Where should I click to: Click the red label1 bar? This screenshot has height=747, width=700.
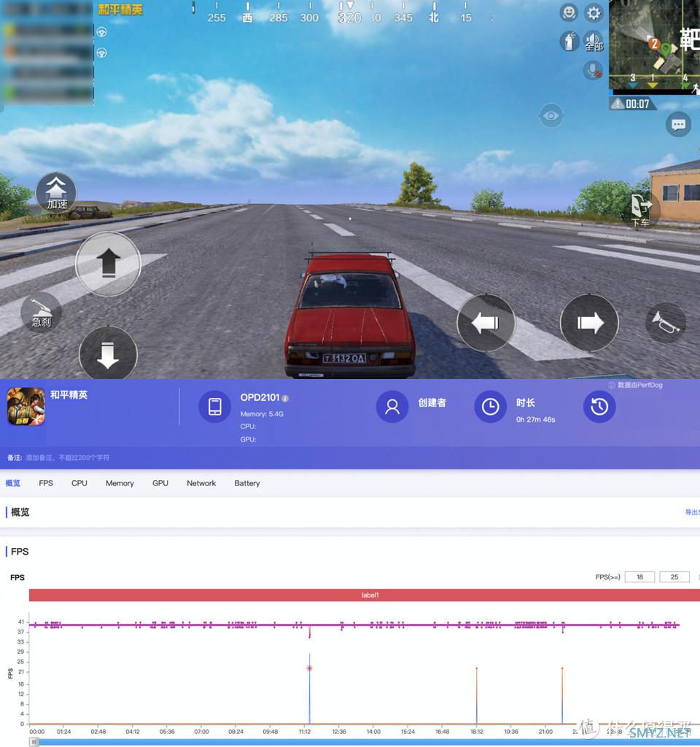click(x=364, y=595)
